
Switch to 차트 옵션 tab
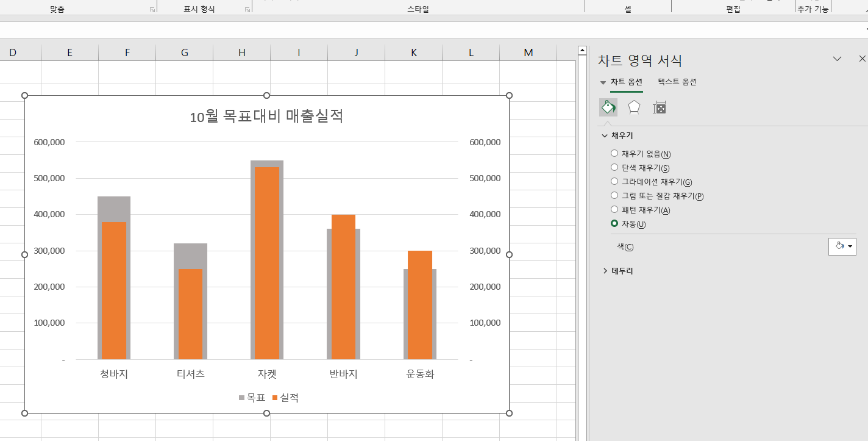tap(627, 82)
